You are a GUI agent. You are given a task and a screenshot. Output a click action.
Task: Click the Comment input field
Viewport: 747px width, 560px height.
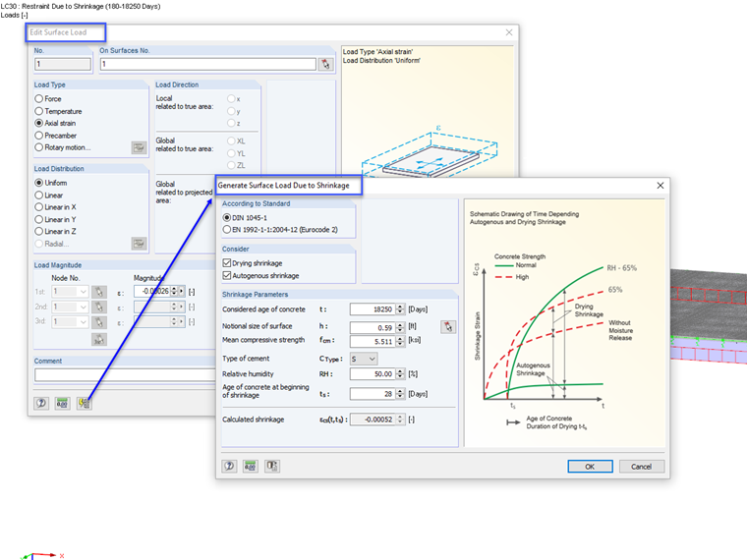[125, 374]
